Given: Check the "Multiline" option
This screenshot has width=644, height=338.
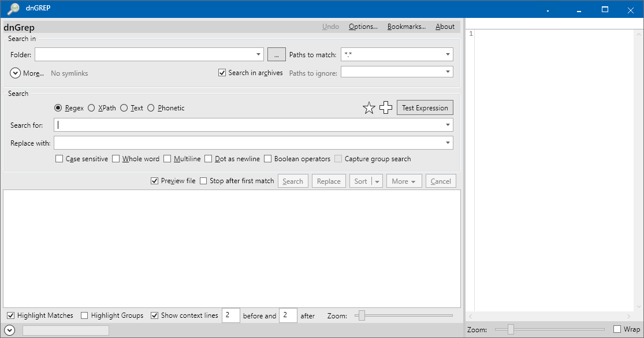Looking at the screenshot, I should (167, 158).
